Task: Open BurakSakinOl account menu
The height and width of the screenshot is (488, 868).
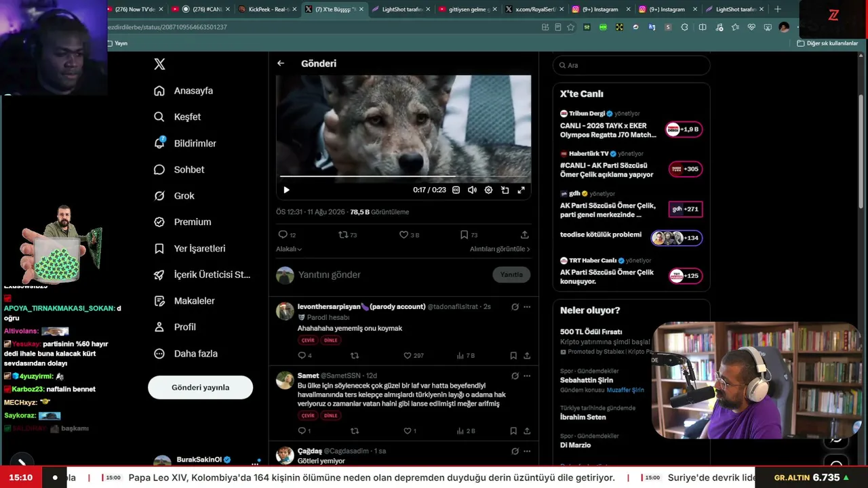Action: point(206,461)
